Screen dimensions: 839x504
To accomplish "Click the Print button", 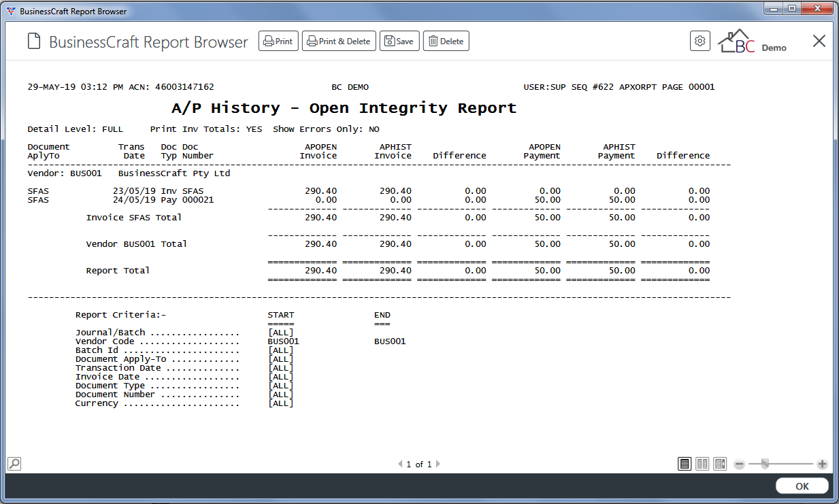I will 278,41.
